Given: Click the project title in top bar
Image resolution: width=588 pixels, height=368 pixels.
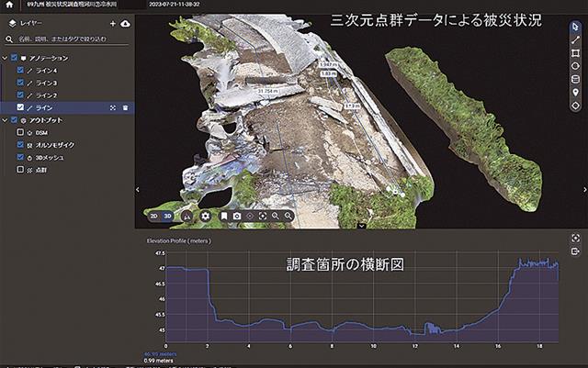Looking at the screenshot, I should 72,5.
